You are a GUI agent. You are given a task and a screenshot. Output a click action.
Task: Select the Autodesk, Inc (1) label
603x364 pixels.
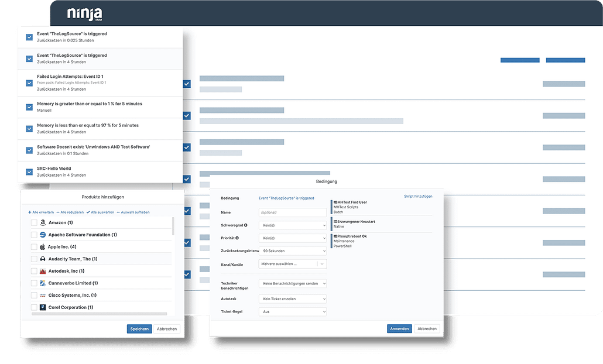tap(67, 271)
